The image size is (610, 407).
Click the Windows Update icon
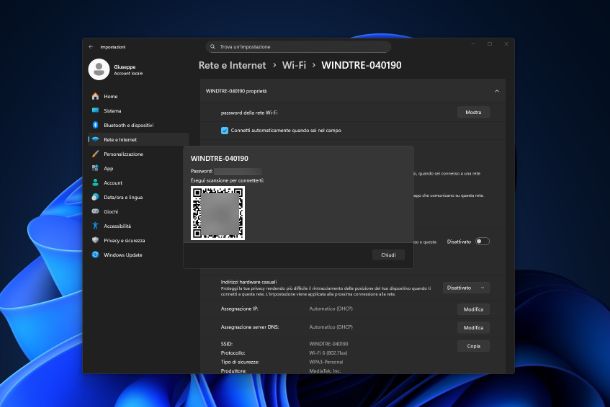click(x=95, y=255)
